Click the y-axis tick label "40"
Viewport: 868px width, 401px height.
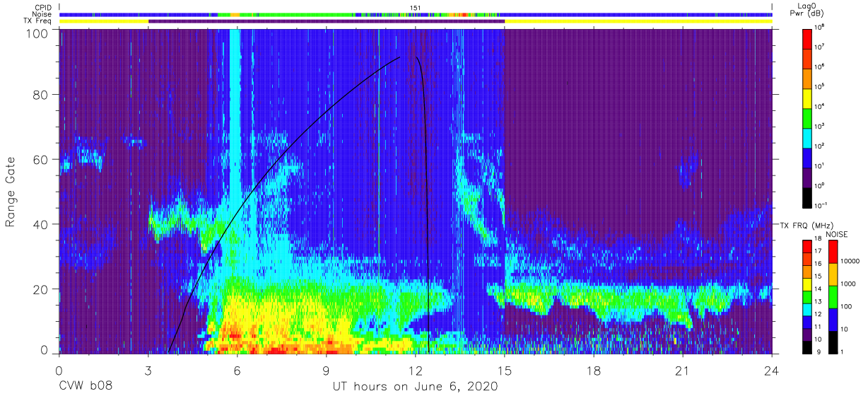coord(41,224)
